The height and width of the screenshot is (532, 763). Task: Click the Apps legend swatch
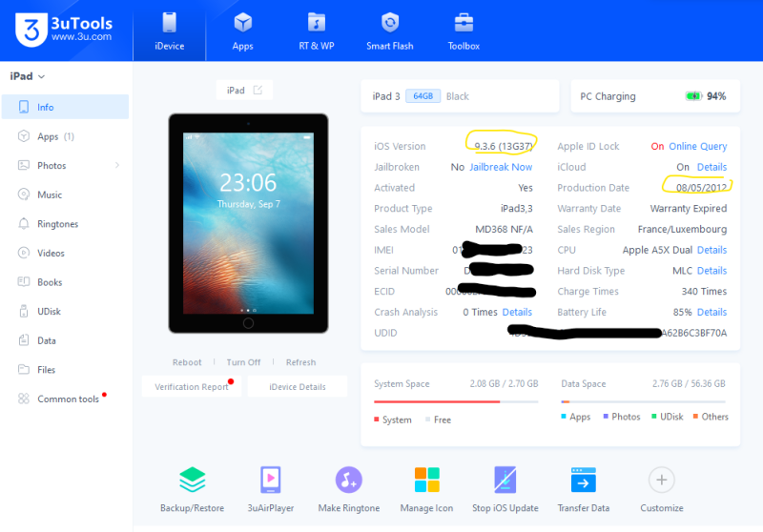click(x=564, y=417)
